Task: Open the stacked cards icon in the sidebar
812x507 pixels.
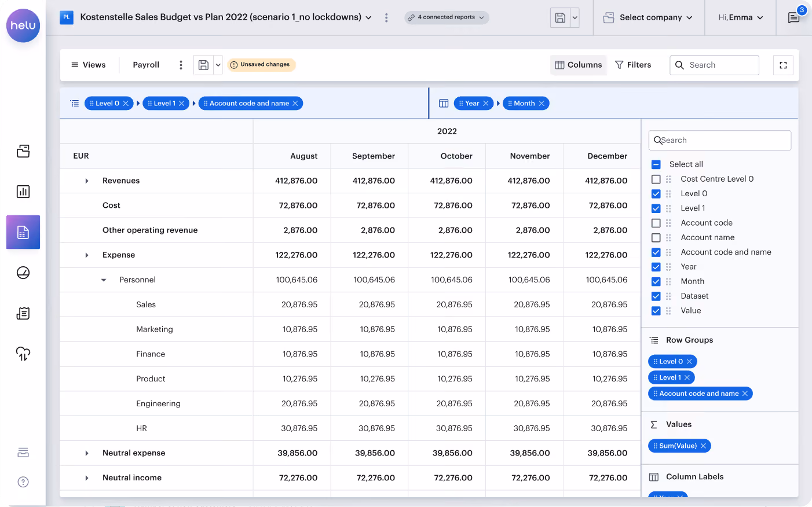Action: (x=23, y=453)
